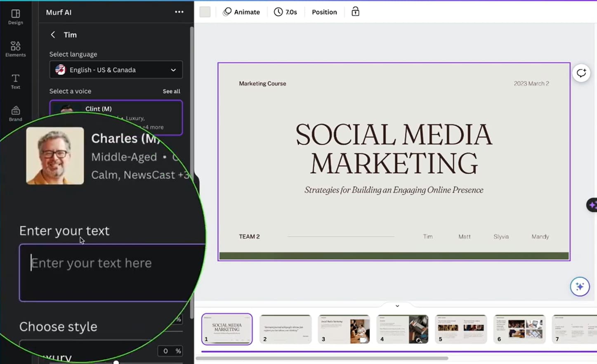Open the Brand sidebar tab

(x=15, y=113)
